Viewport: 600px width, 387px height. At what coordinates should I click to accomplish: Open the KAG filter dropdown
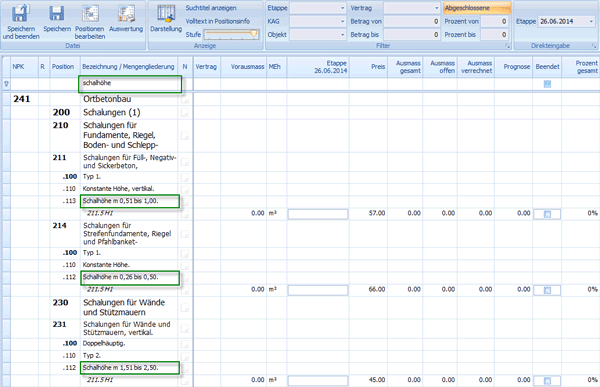click(x=342, y=21)
